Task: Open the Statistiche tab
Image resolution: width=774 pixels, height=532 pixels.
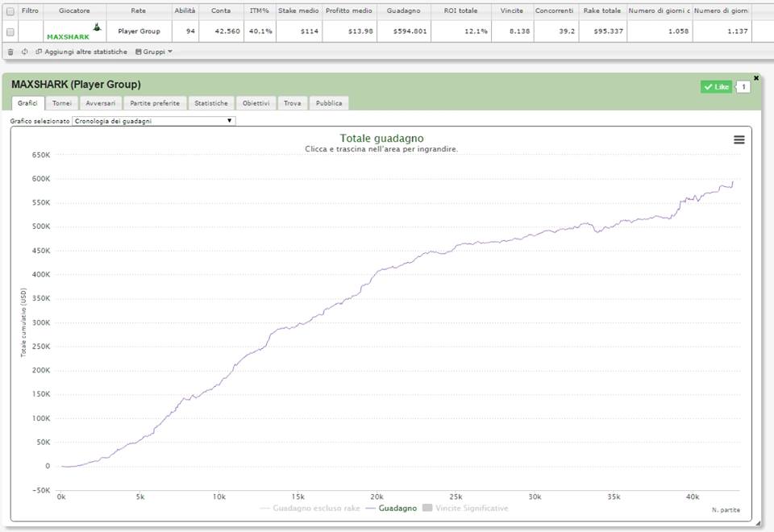Action: (x=211, y=103)
